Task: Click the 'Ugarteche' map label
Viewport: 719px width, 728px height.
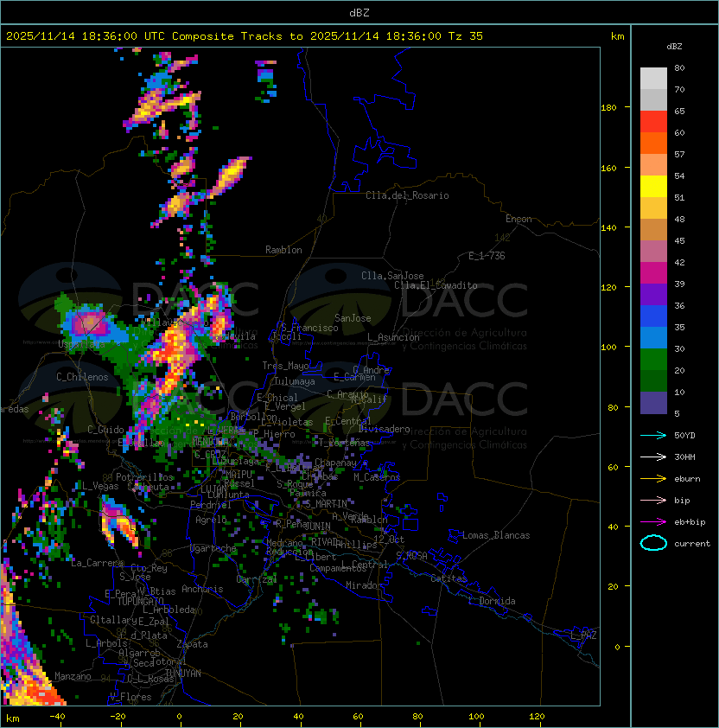Action: click(x=213, y=548)
